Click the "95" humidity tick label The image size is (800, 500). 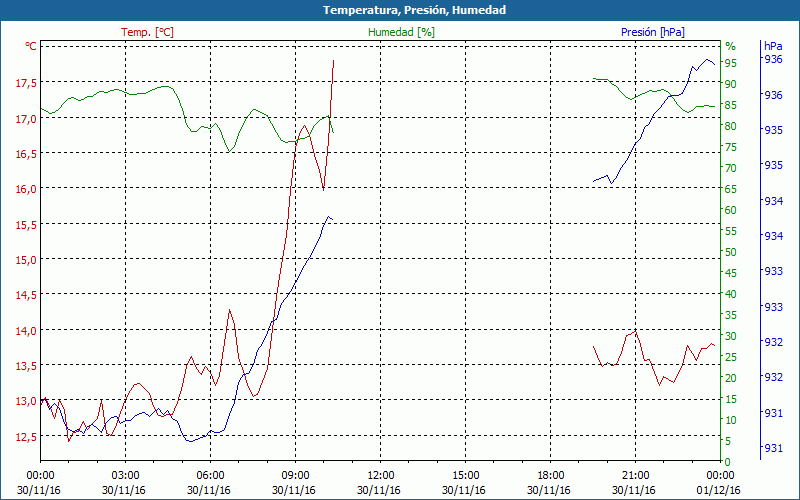pyautogui.click(x=731, y=63)
